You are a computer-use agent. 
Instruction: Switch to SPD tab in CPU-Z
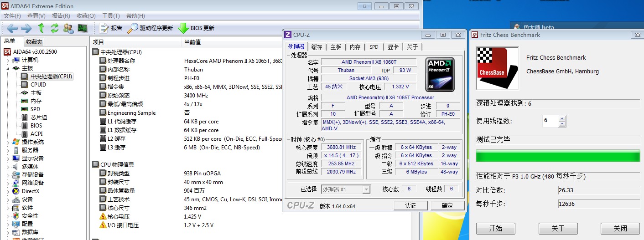tap(374, 47)
